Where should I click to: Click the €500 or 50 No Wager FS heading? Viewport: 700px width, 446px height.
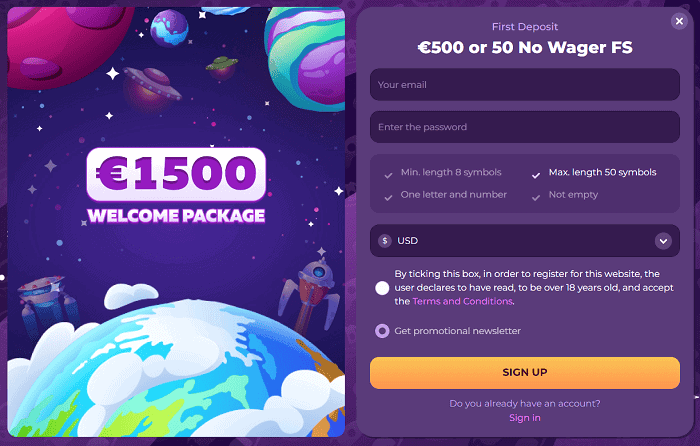[524, 47]
